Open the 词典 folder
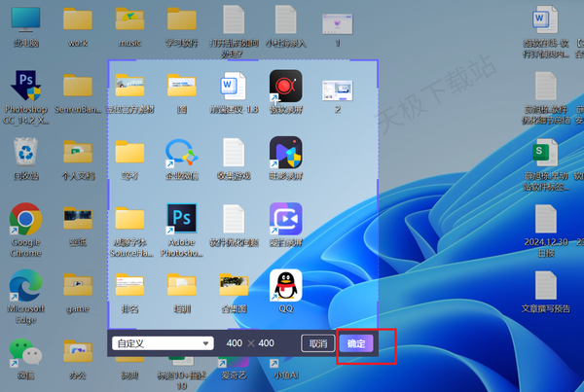Screen dimensions: 584x392 [x=130, y=360]
